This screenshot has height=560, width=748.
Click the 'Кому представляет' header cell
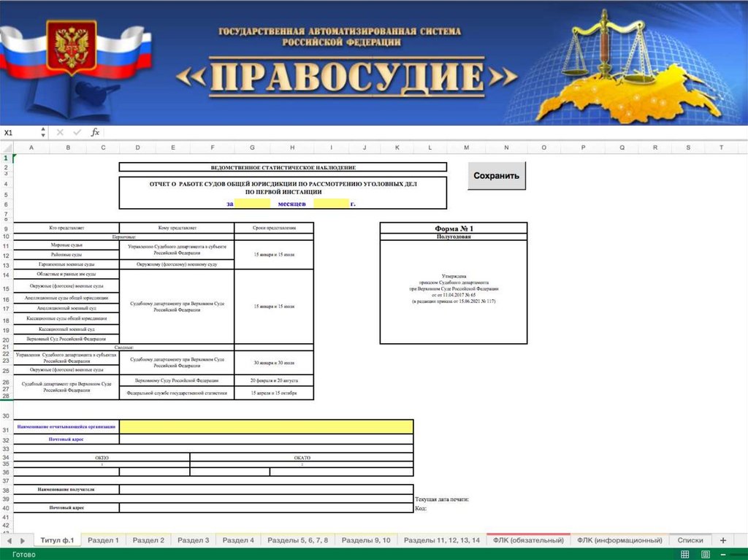click(177, 228)
